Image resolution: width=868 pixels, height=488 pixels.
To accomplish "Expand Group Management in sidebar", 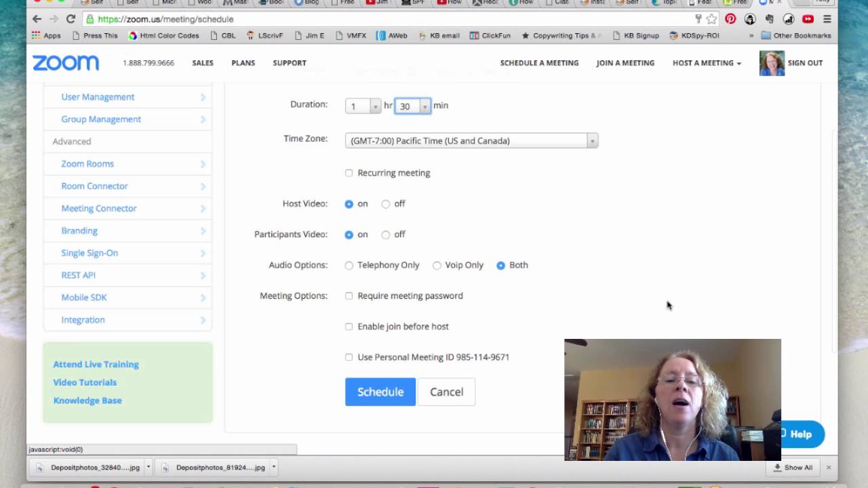I will click(x=128, y=119).
